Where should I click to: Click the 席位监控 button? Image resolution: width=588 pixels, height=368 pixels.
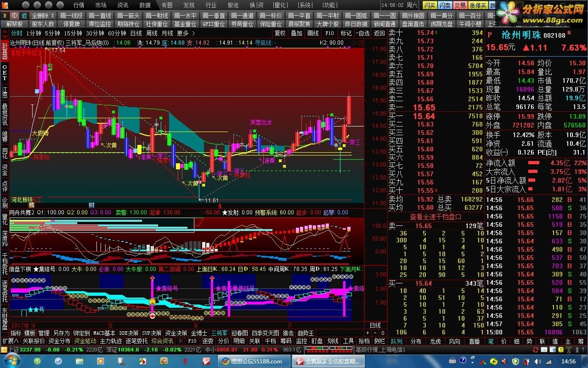point(100,24)
